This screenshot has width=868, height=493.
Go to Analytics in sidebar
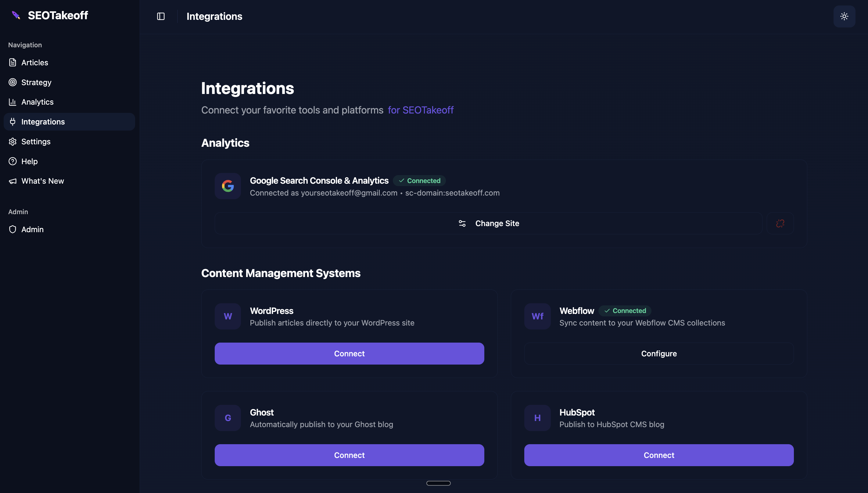click(37, 102)
